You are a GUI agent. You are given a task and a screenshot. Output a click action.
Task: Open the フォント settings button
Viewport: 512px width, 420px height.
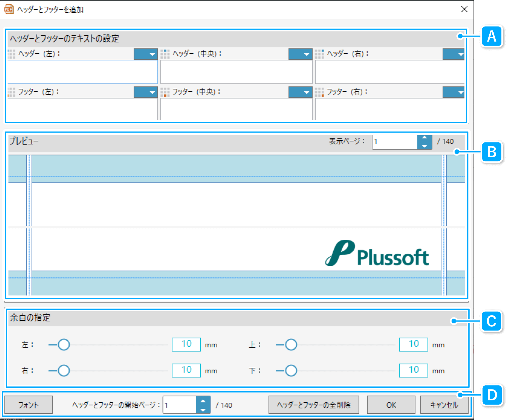pyautogui.click(x=28, y=405)
